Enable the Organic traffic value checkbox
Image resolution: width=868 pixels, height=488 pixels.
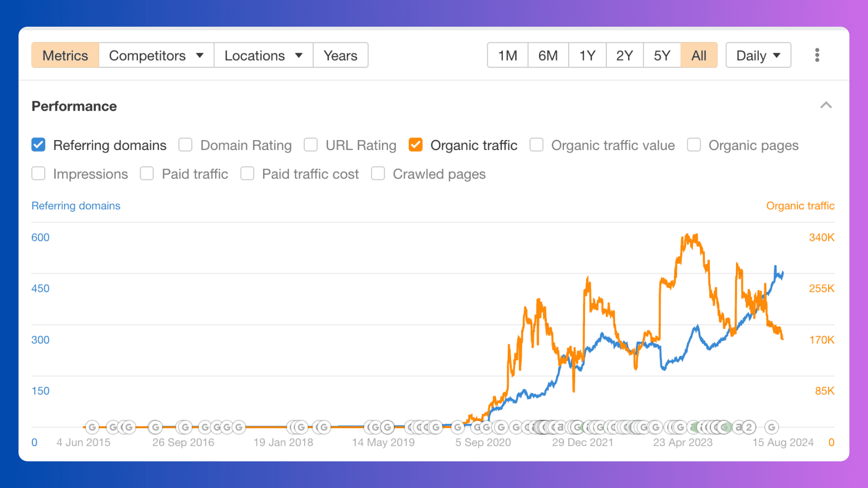pyautogui.click(x=536, y=145)
